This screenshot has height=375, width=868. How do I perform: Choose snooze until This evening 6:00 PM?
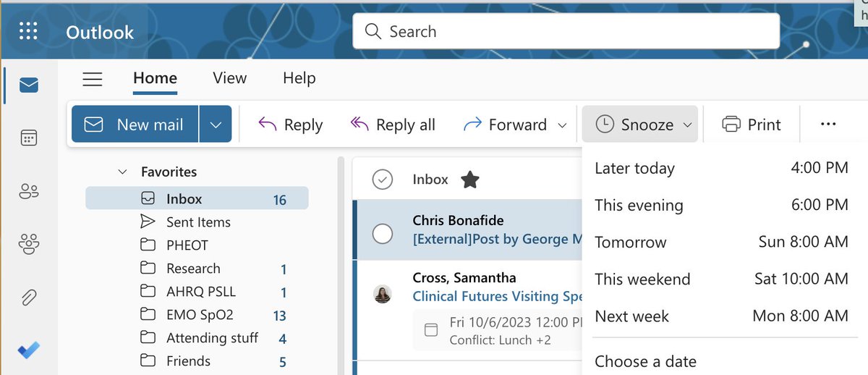point(721,205)
